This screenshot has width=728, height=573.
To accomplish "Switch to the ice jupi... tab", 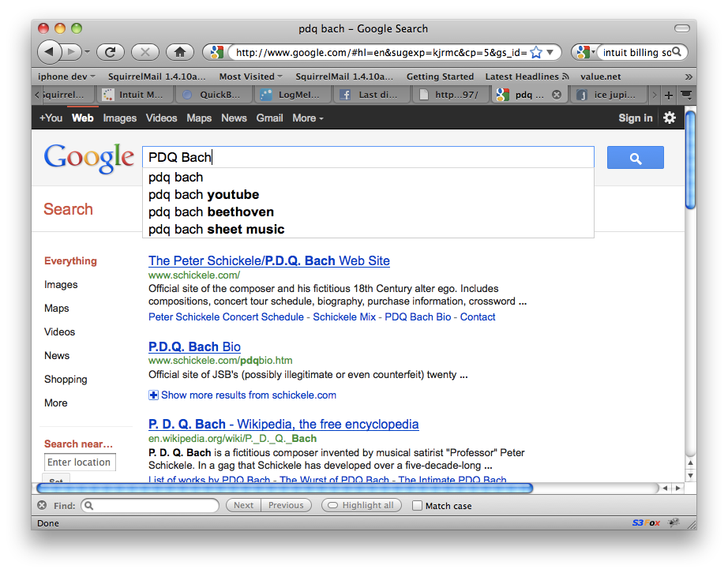I will point(609,95).
